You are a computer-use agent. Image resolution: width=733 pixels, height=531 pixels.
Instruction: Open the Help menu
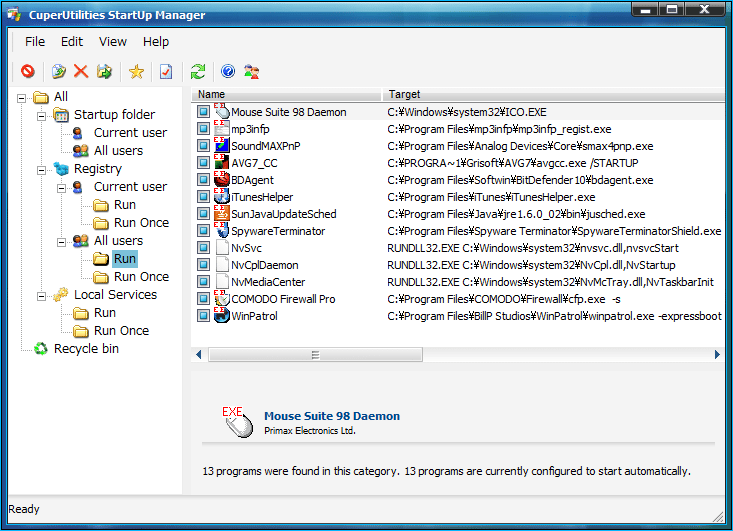tap(156, 42)
